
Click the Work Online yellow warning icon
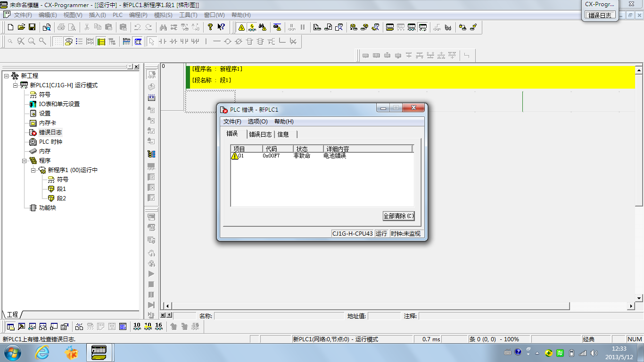coord(241,27)
